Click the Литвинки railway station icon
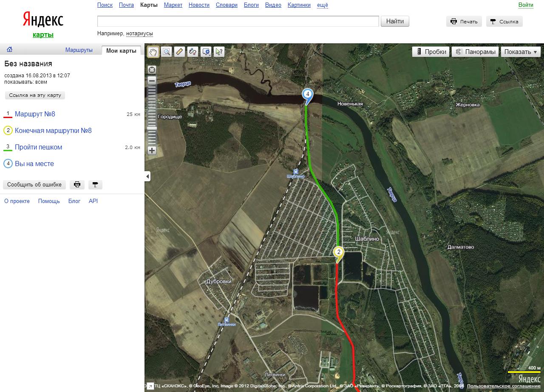Screen dimensions: 544x392 (x=227, y=319)
